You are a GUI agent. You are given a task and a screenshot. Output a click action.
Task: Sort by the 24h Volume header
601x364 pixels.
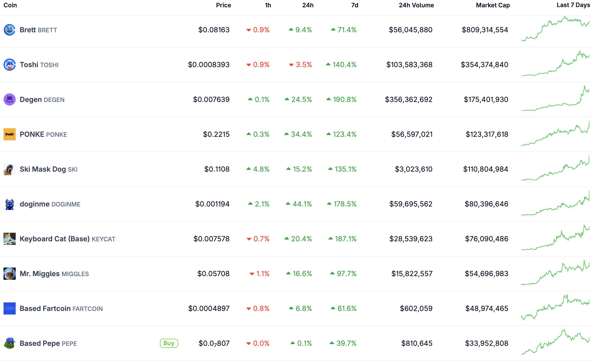(x=416, y=5)
